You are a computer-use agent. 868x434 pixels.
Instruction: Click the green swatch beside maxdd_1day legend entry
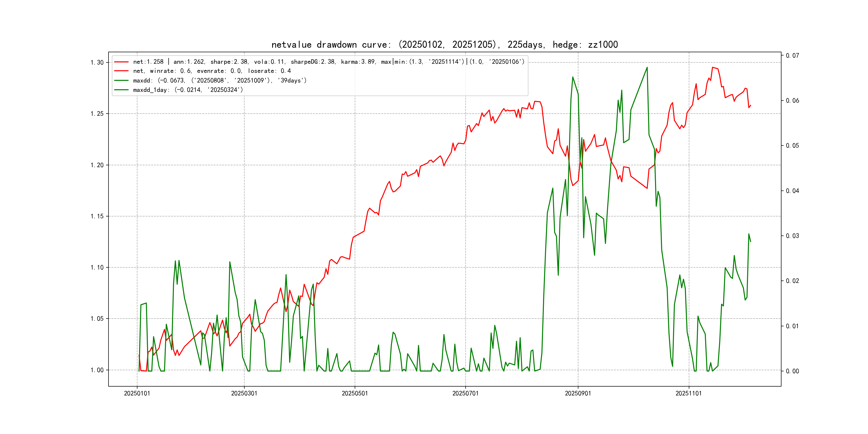click(x=121, y=90)
